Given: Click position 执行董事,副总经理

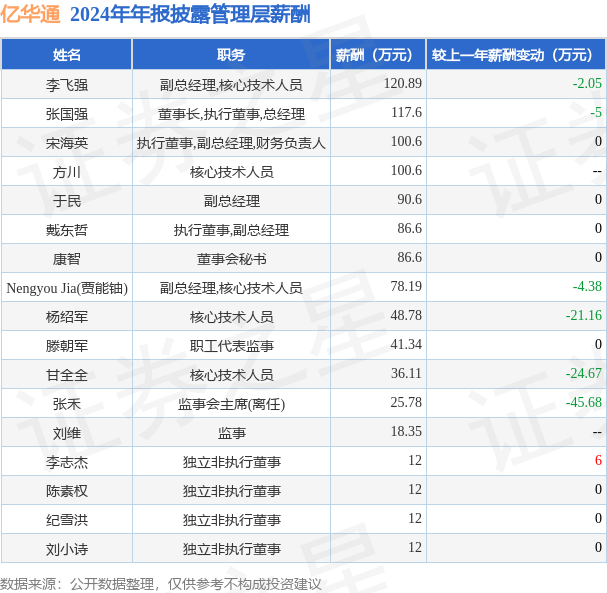Looking at the screenshot, I should click(231, 230).
